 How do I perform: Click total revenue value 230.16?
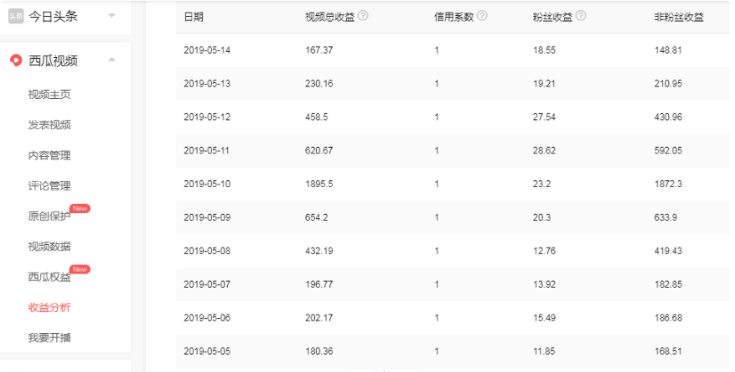[x=319, y=83]
